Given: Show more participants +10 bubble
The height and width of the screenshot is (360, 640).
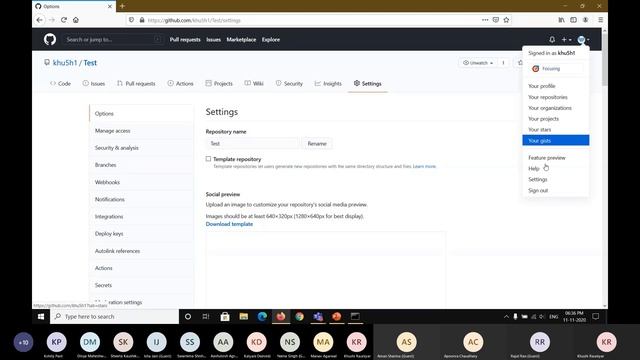Looking at the screenshot, I should (x=23, y=342).
